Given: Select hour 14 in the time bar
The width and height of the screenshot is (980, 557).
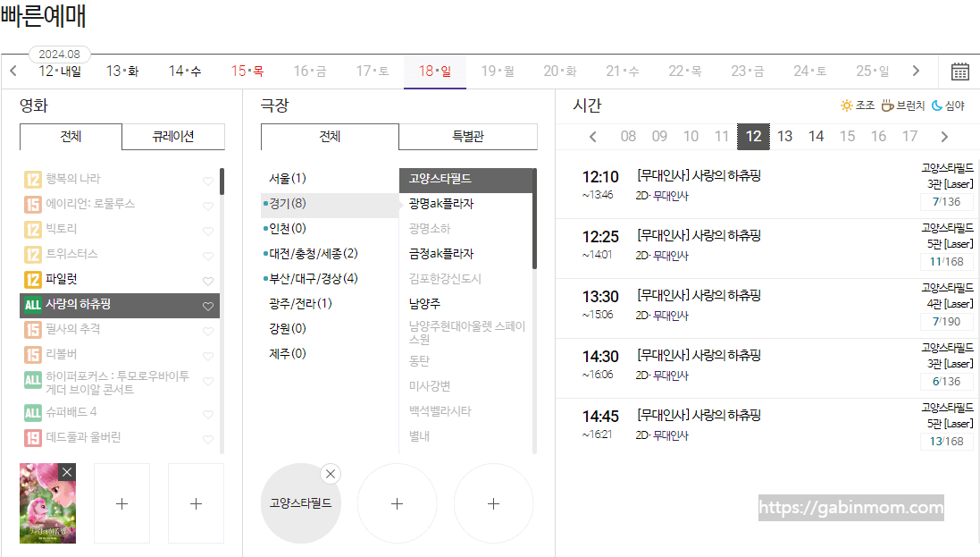Looking at the screenshot, I should (x=816, y=136).
